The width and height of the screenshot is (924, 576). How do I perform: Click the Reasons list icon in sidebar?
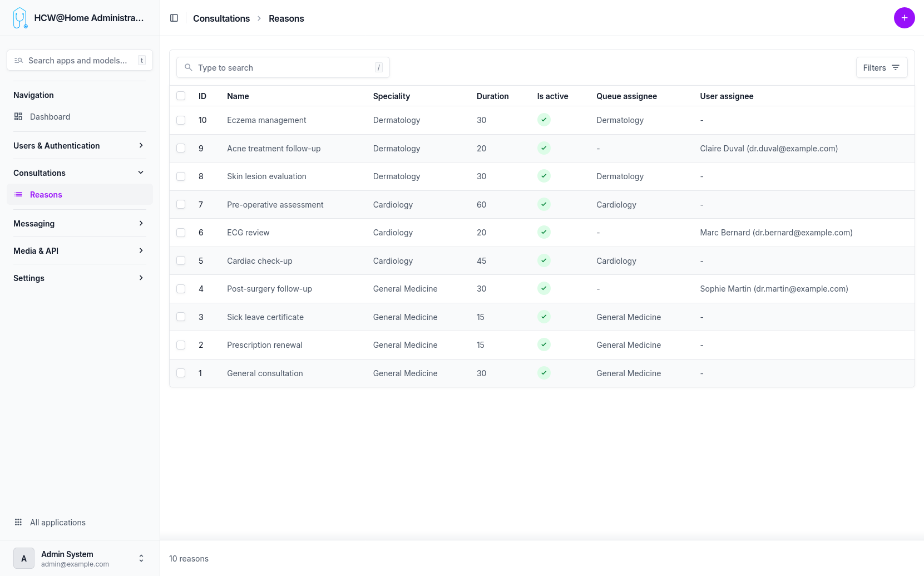(18, 195)
